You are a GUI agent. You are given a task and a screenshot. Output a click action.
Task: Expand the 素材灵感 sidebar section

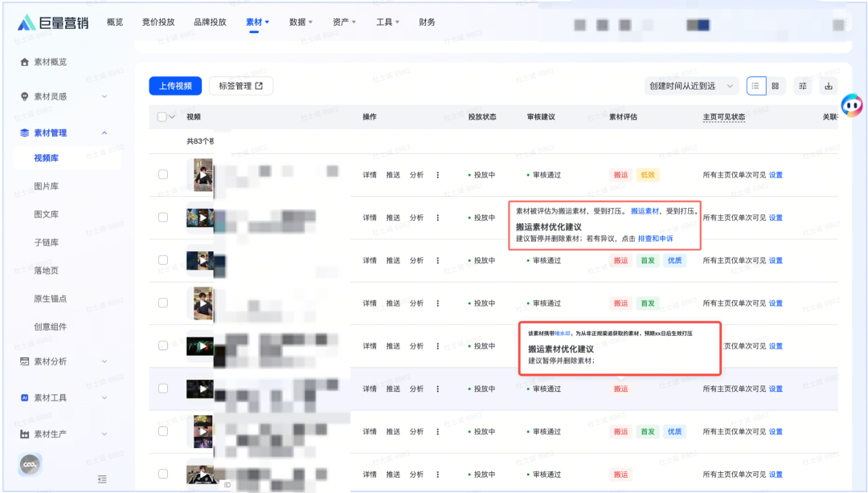pos(68,96)
